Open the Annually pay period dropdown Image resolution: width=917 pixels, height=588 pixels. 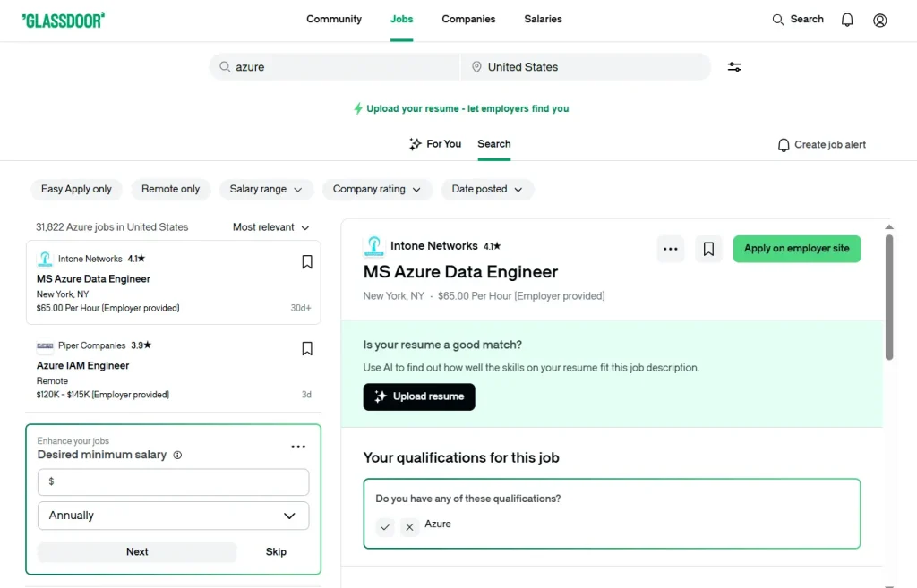[173, 516]
